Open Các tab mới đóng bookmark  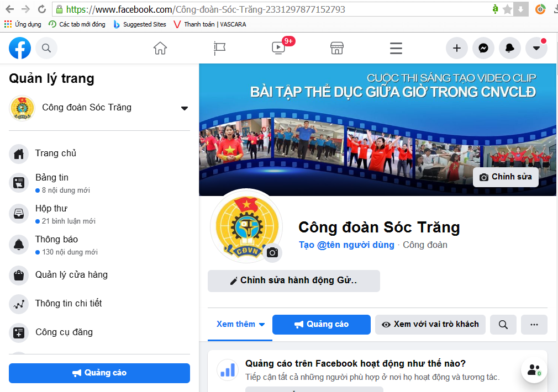pos(77,24)
